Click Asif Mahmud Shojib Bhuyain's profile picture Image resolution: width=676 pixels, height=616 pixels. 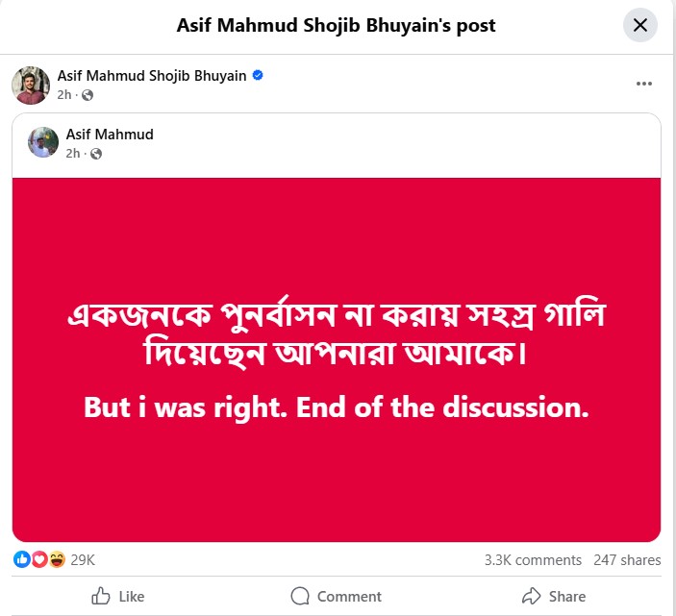[x=31, y=85]
